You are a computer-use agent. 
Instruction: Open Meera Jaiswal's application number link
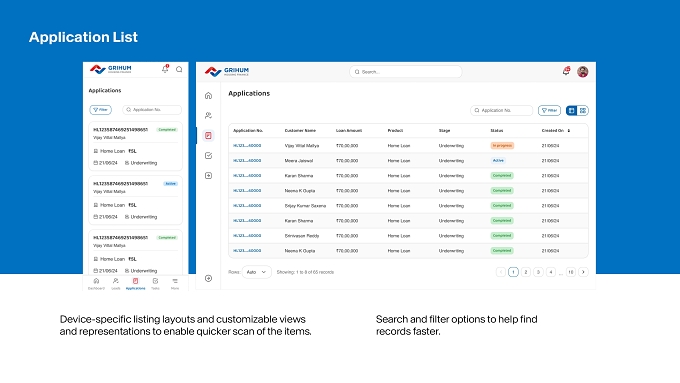(247, 160)
